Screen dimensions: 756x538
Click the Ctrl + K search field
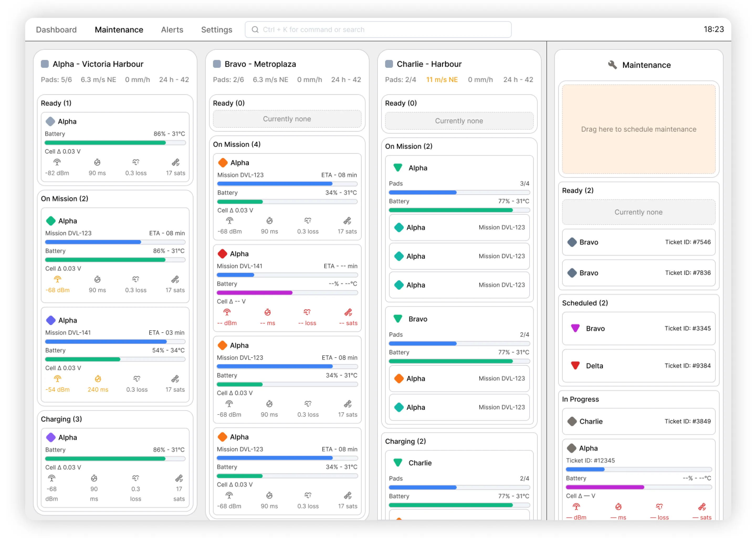[377, 29]
